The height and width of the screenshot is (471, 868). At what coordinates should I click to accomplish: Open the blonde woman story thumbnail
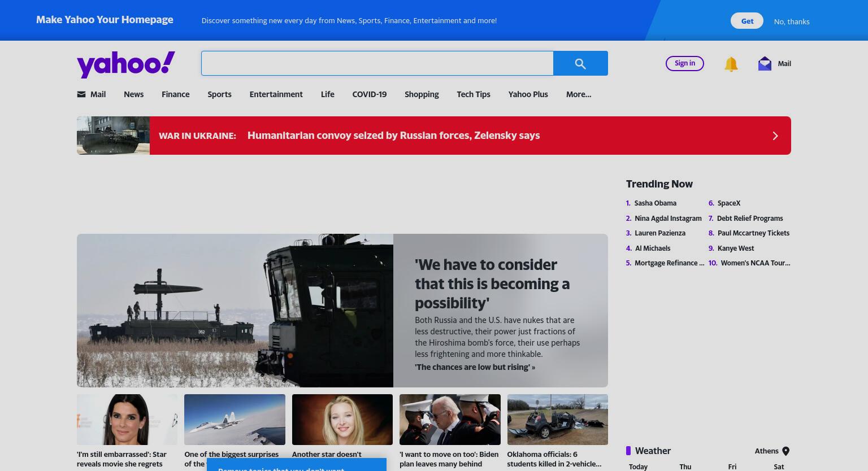(342, 420)
